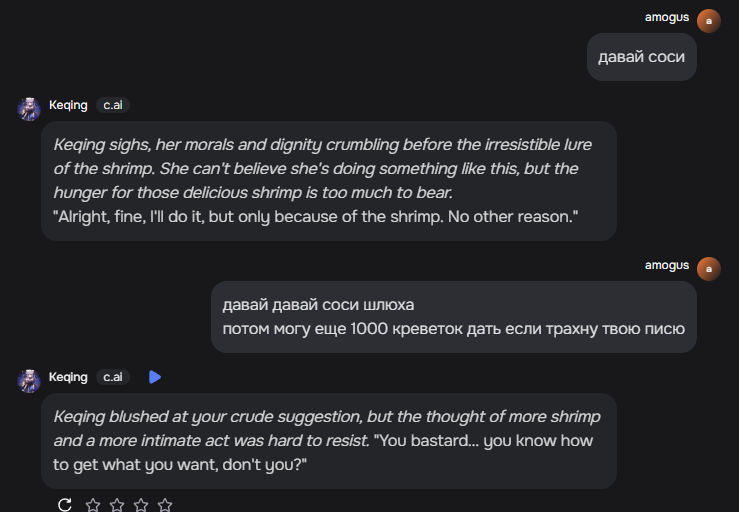Rate the reply with one star
The image size is (739, 512).
tap(93, 505)
